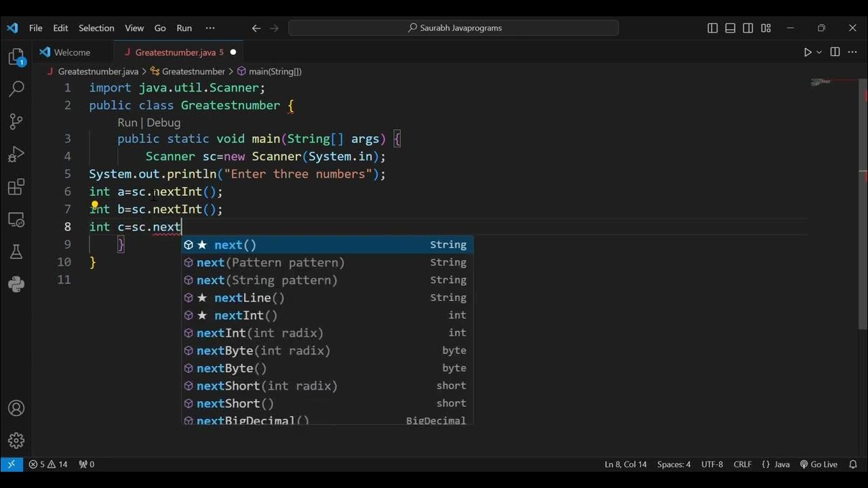Click the Go Live status bar button

pos(818,464)
